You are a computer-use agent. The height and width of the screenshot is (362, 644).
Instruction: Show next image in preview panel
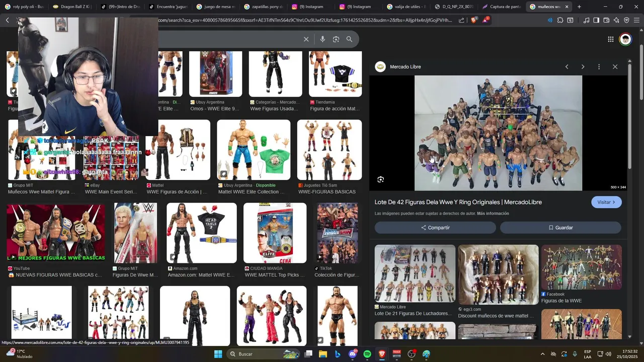click(583, 67)
